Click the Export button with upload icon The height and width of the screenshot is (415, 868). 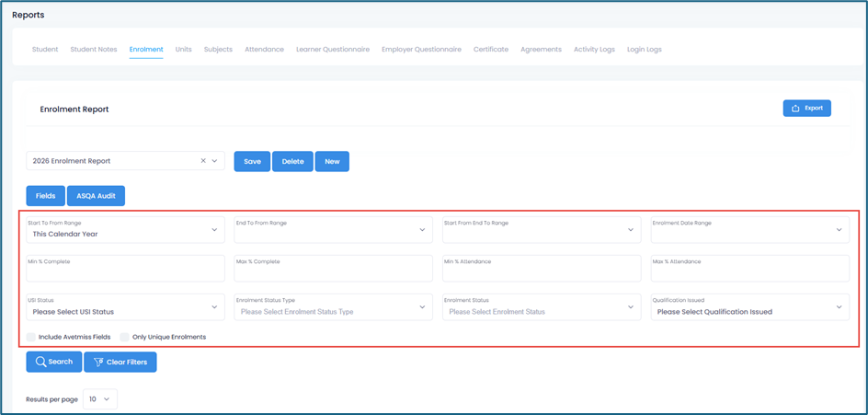[806, 109]
